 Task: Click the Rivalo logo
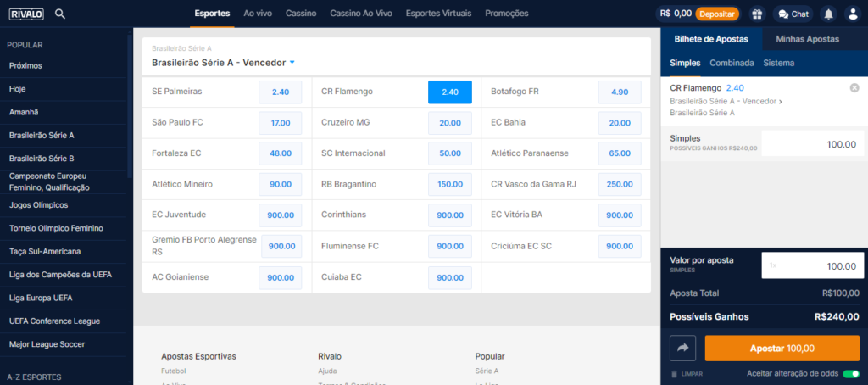[26, 14]
